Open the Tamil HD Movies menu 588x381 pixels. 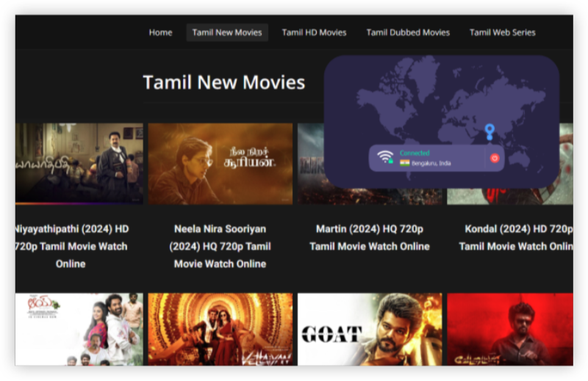tap(315, 32)
